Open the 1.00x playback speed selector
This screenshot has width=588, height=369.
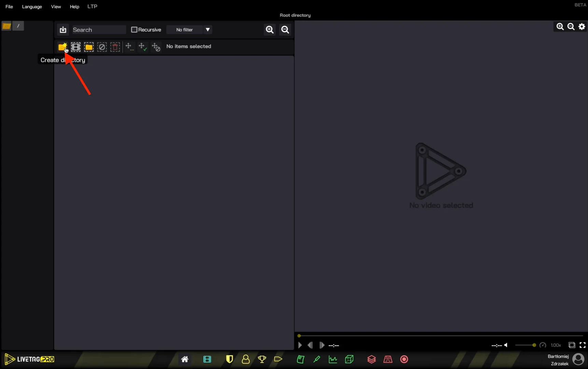click(556, 345)
